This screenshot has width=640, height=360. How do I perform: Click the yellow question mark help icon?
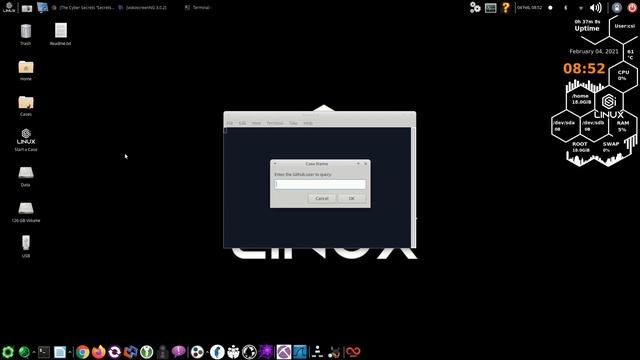[506, 7]
